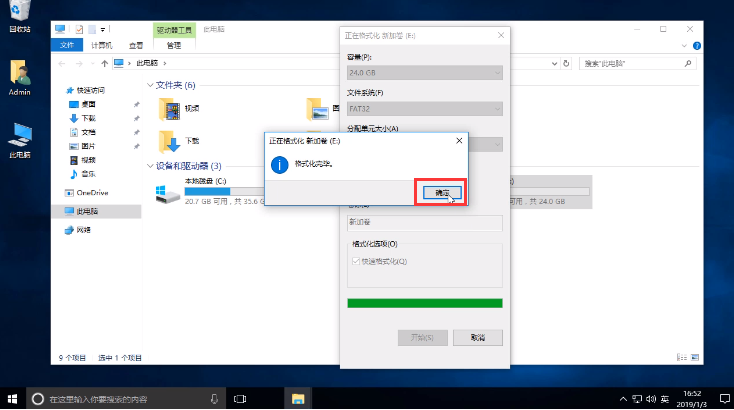Open the 容量 24.0 GB dropdown
The height and width of the screenshot is (410, 734).
point(424,72)
